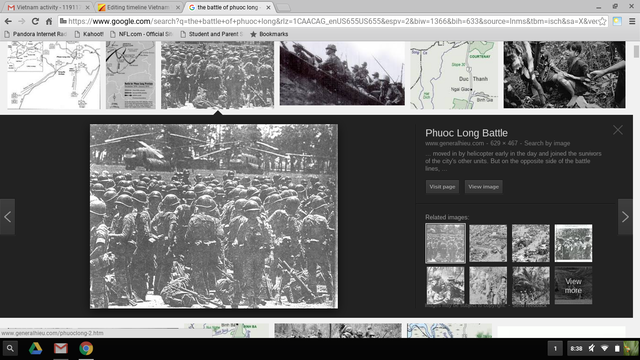Open the first related image in bottom row
The width and height of the screenshot is (640, 360).
coord(445,285)
